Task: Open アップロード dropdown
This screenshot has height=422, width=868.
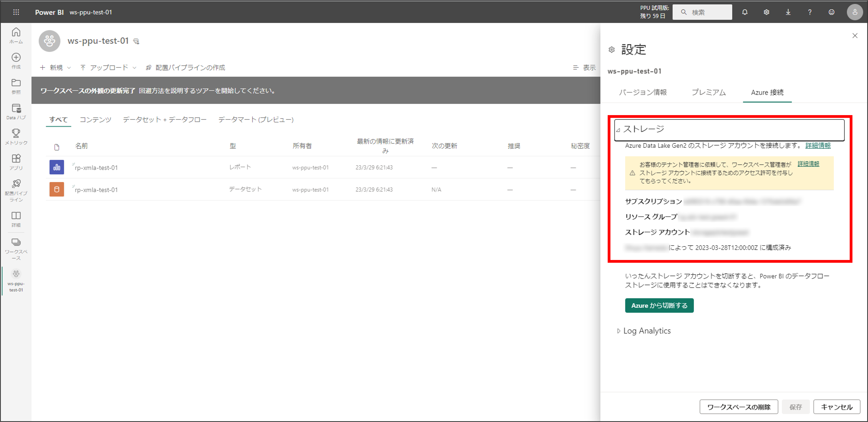Action: coord(108,67)
